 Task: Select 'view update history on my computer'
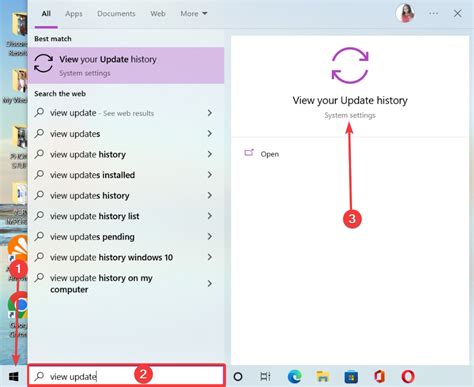126,283
